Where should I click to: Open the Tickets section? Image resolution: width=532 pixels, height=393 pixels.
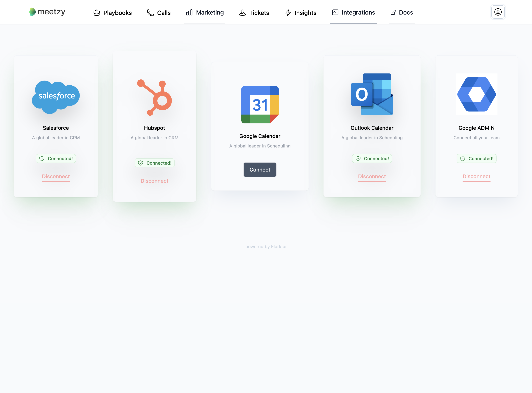pos(254,12)
